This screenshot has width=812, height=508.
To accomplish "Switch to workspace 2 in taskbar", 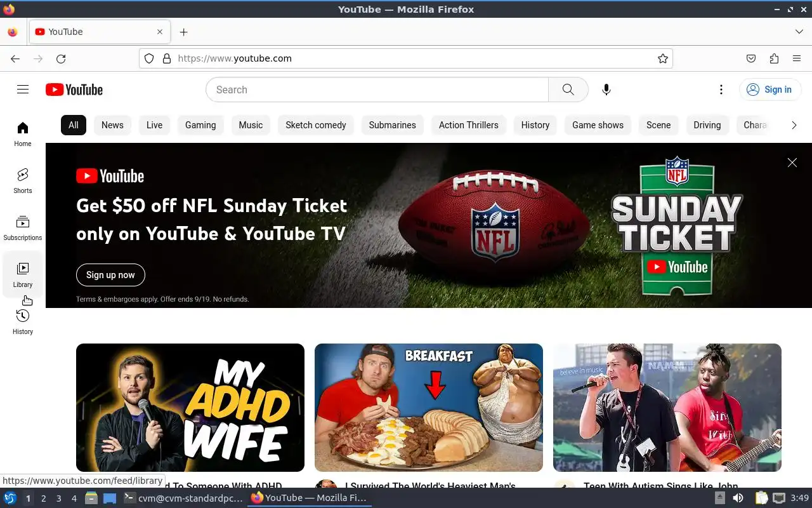I will [x=43, y=498].
